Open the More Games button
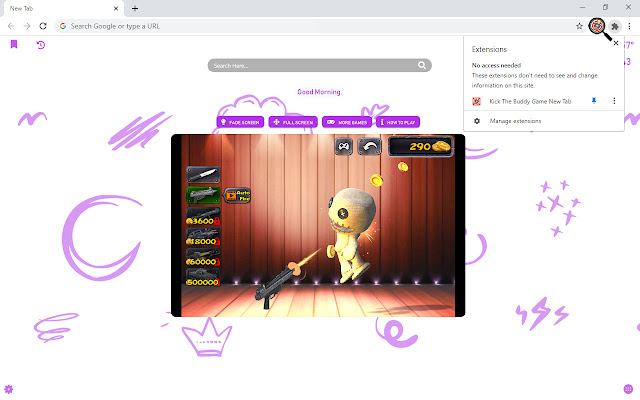The image size is (640, 400). (x=347, y=122)
